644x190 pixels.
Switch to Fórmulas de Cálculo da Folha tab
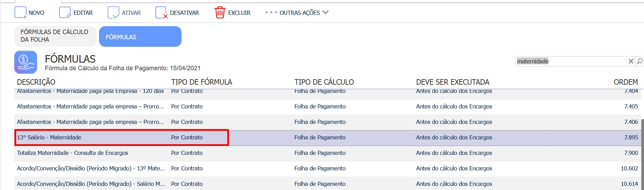[x=55, y=36]
